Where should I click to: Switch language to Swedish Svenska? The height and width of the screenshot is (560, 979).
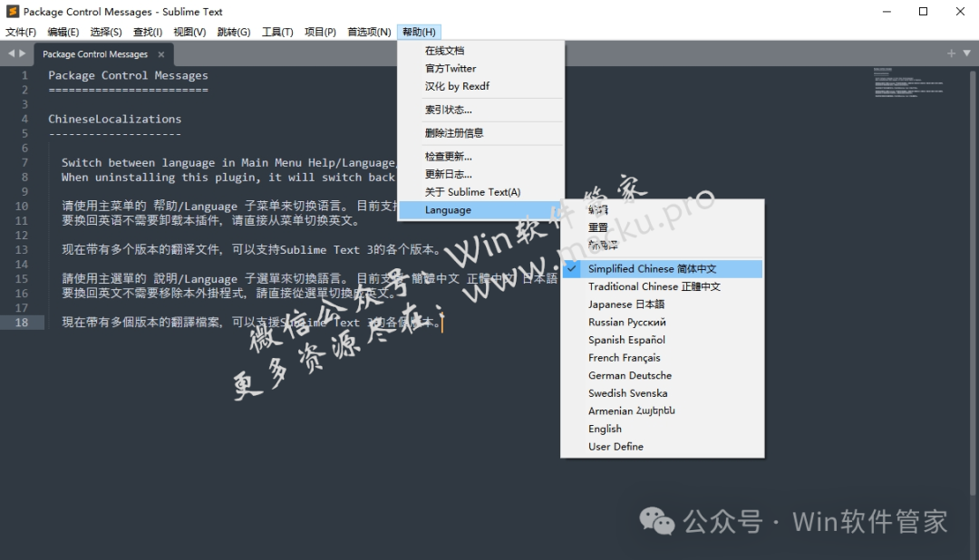[x=663, y=393]
